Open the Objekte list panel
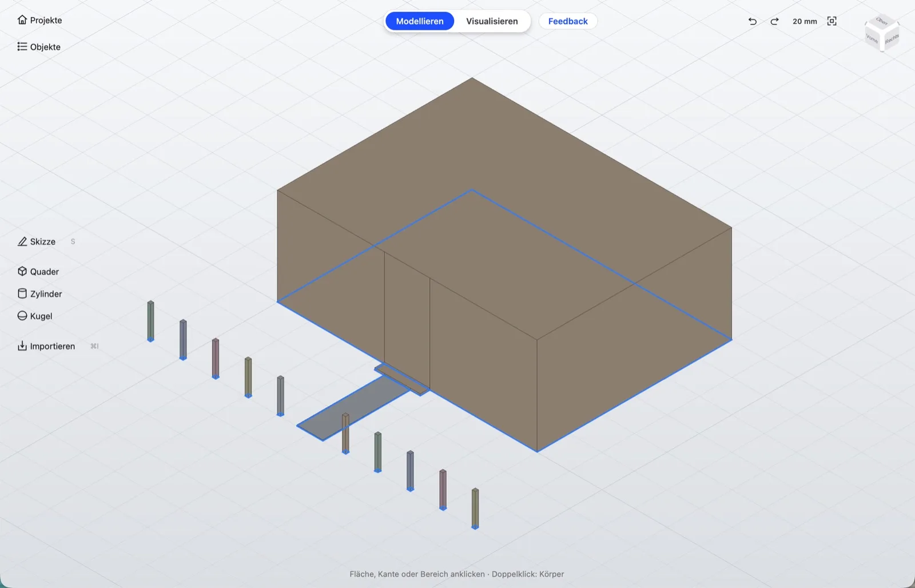 click(x=39, y=47)
